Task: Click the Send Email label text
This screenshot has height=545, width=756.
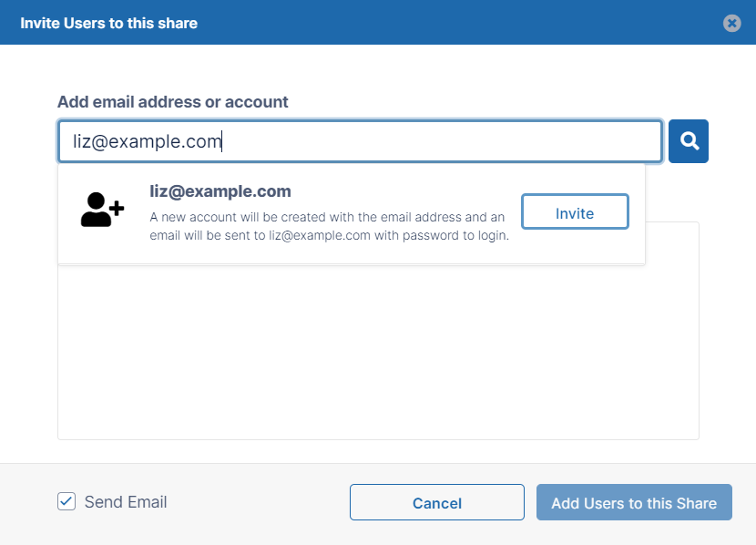Action: pyautogui.click(x=126, y=502)
